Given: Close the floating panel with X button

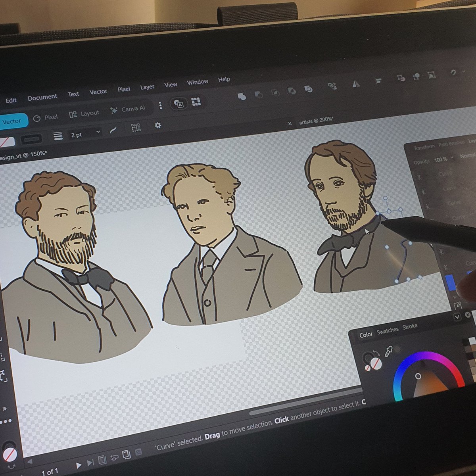Looking at the screenshot, I should (x=468, y=315).
